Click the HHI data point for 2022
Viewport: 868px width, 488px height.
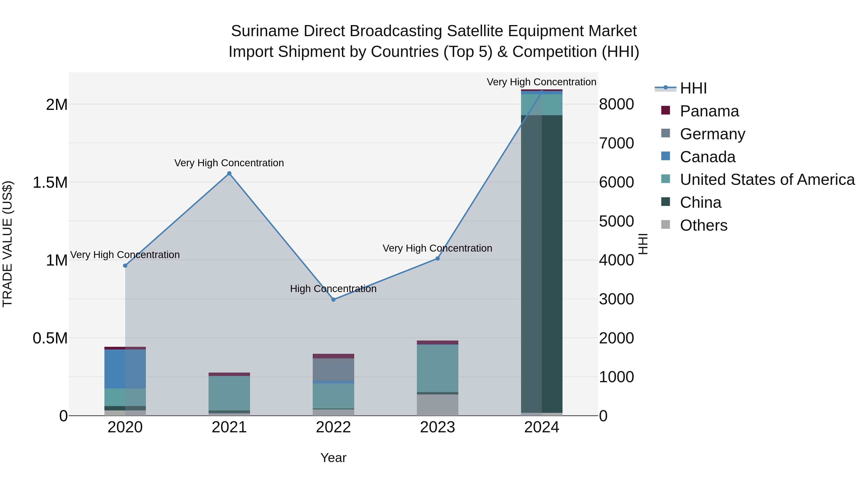333,299
